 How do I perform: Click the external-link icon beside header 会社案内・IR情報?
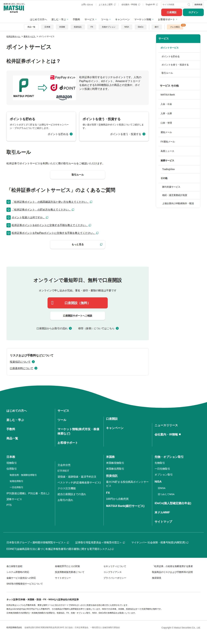coord(139,5)
